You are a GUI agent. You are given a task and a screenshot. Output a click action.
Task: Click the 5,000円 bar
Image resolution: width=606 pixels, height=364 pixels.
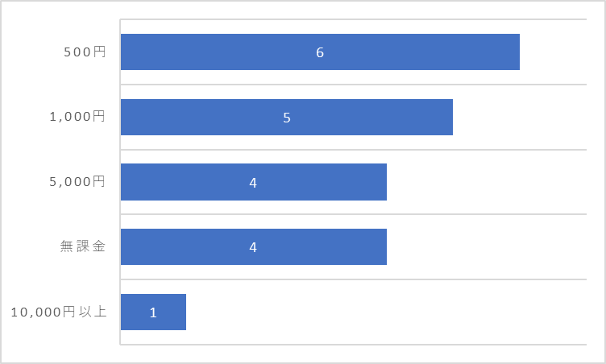click(254, 182)
